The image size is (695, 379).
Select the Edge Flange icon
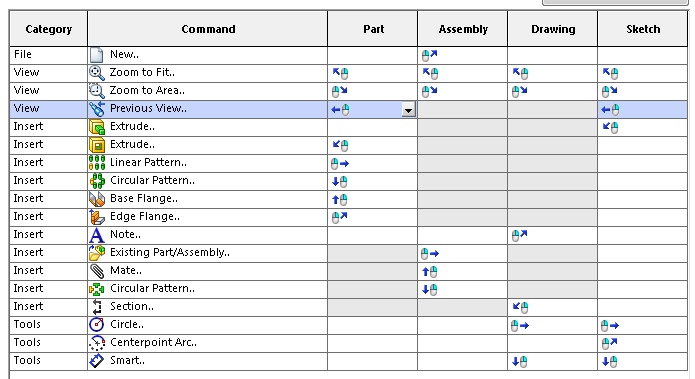click(x=97, y=217)
